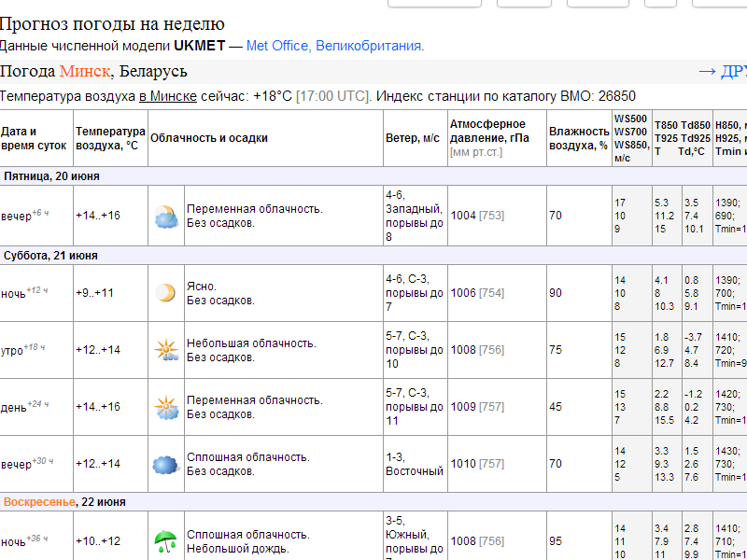Image resolution: width=747 pixels, height=560 pixels.
Task: Click the WMO station index 26850
Action: (617, 96)
